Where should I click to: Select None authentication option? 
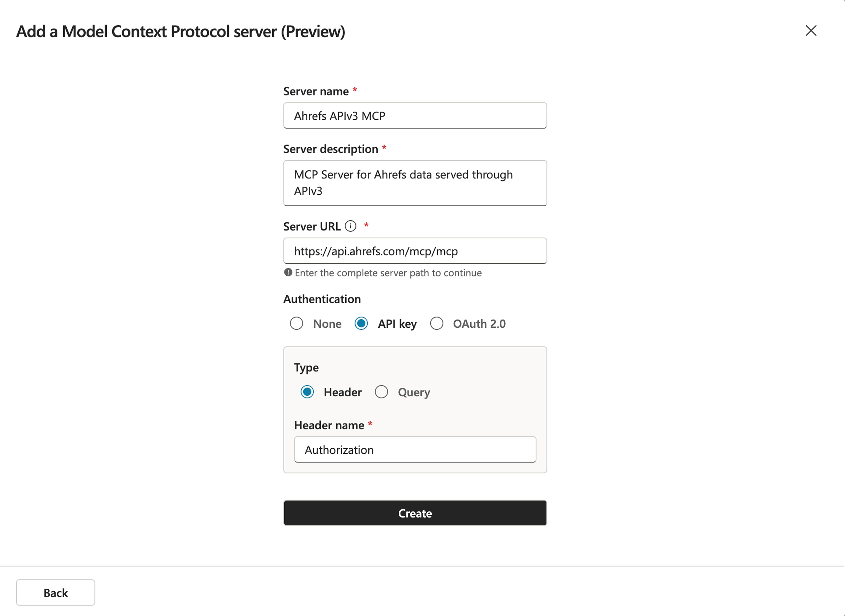[297, 323]
